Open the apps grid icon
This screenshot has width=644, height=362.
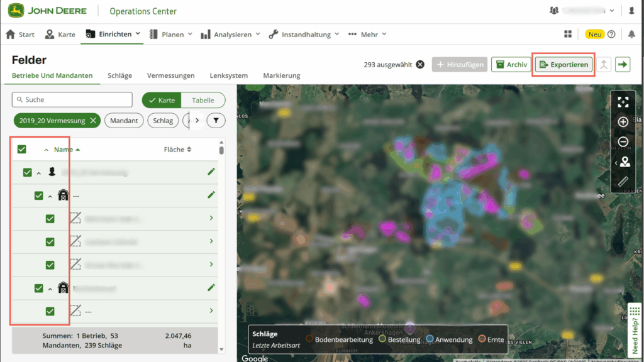click(x=569, y=34)
